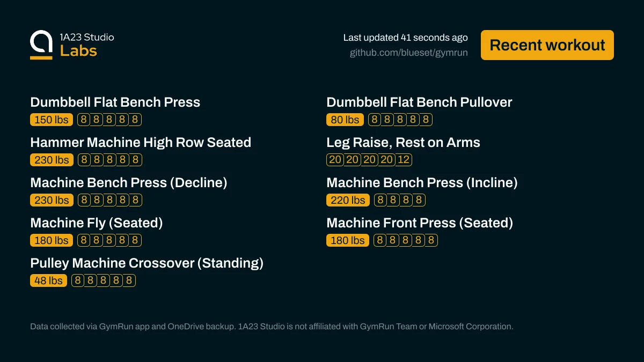Click the 12 reps box under Leg Raise
The height and width of the screenshot is (362, 644).
pyautogui.click(x=404, y=160)
